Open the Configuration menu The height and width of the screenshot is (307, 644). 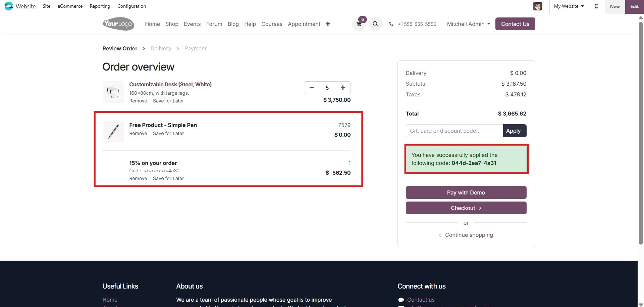(131, 6)
